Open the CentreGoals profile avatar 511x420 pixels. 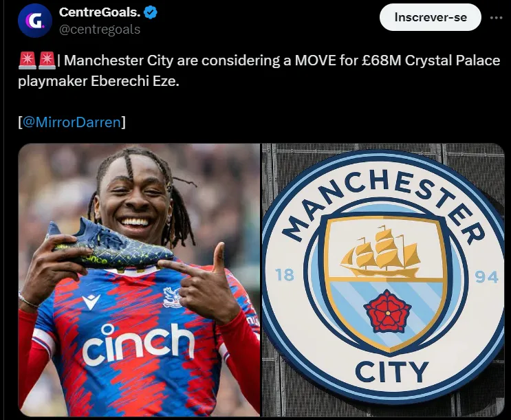click(35, 21)
